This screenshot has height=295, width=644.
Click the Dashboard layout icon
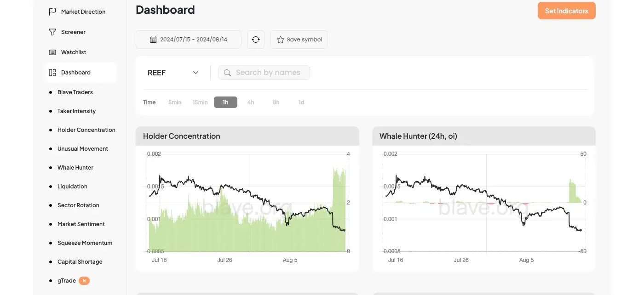pyautogui.click(x=52, y=73)
